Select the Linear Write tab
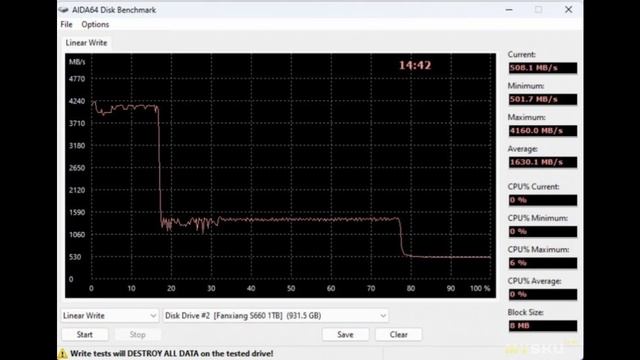 pyautogui.click(x=87, y=43)
